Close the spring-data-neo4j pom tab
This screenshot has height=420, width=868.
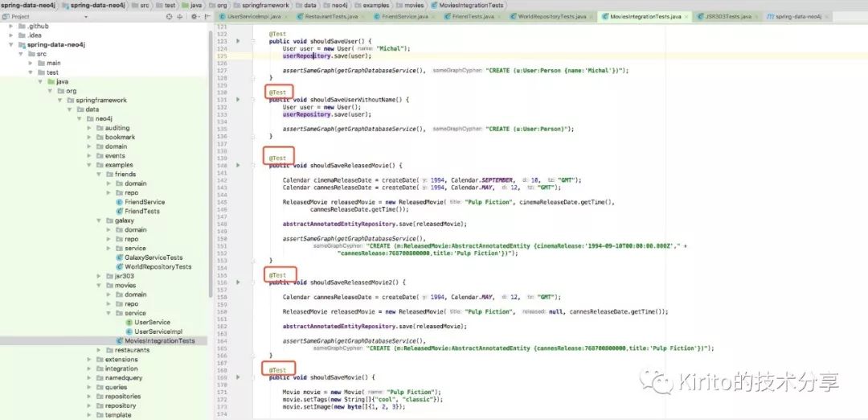[828, 17]
